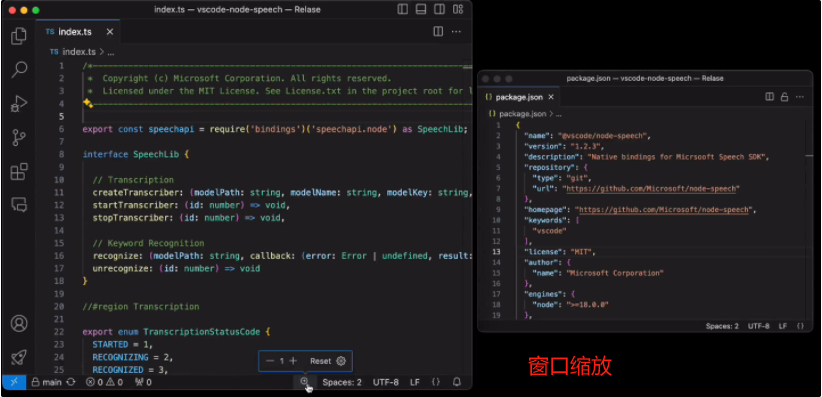
Task: Select the index.ts editor tab
Action: click(x=78, y=31)
